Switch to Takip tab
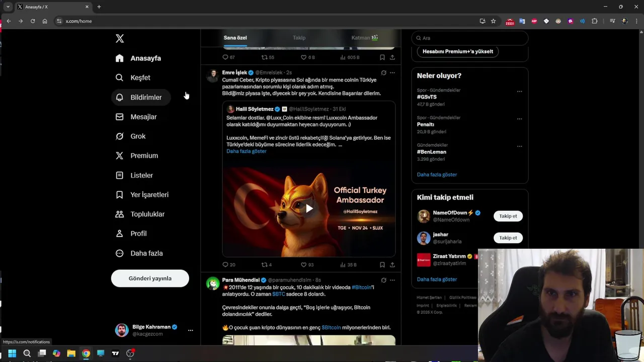The height and width of the screenshot is (362, 644). point(299,38)
